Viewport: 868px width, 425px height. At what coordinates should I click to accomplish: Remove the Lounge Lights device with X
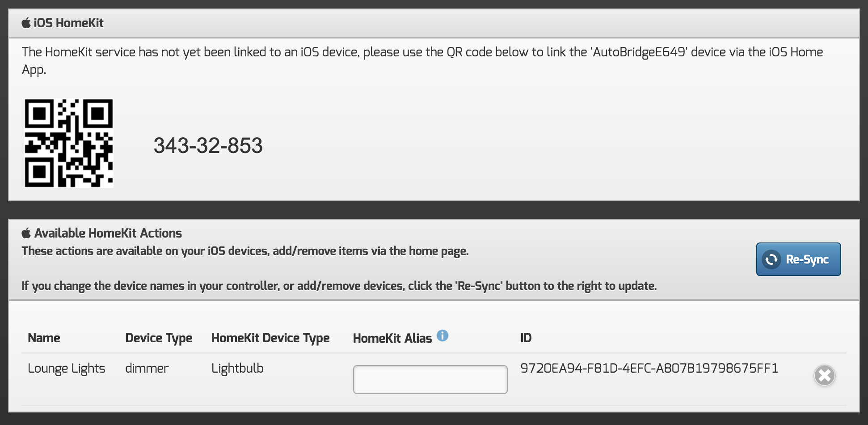(x=824, y=375)
